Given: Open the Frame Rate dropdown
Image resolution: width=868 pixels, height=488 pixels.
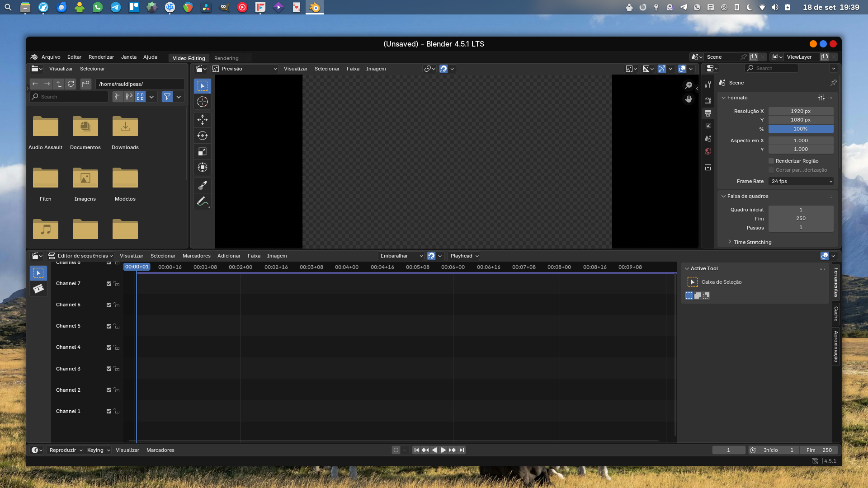Looking at the screenshot, I should (x=801, y=181).
